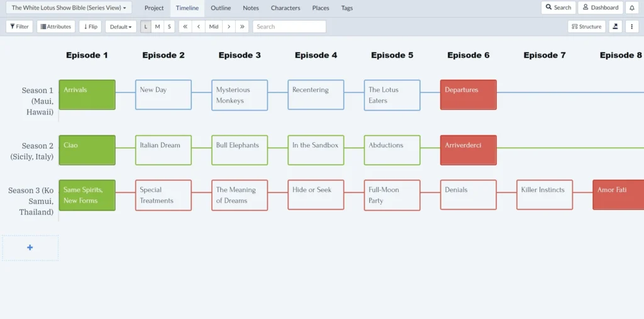Open the Search button in top bar
This screenshot has height=319, width=644.
pos(558,8)
